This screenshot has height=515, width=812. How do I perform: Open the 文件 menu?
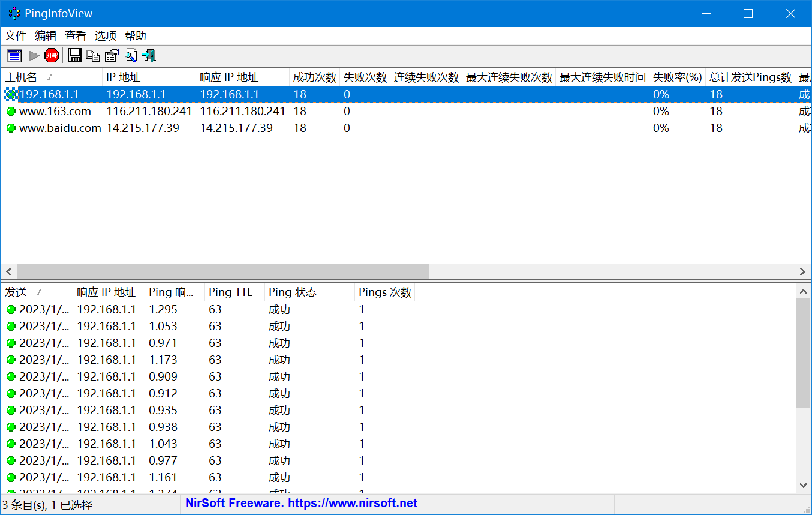pyautogui.click(x=16, y=36)
